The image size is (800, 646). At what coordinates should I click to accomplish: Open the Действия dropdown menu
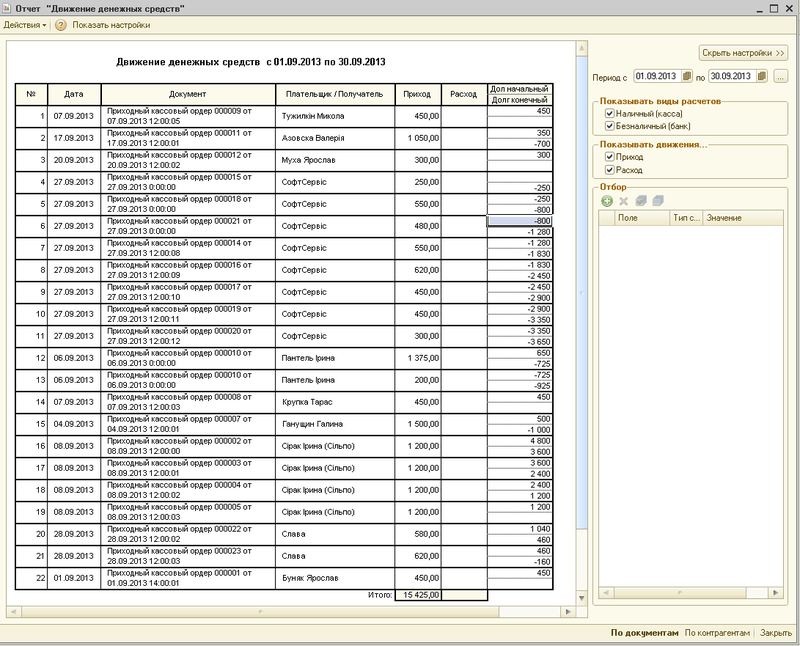(25, 24)
